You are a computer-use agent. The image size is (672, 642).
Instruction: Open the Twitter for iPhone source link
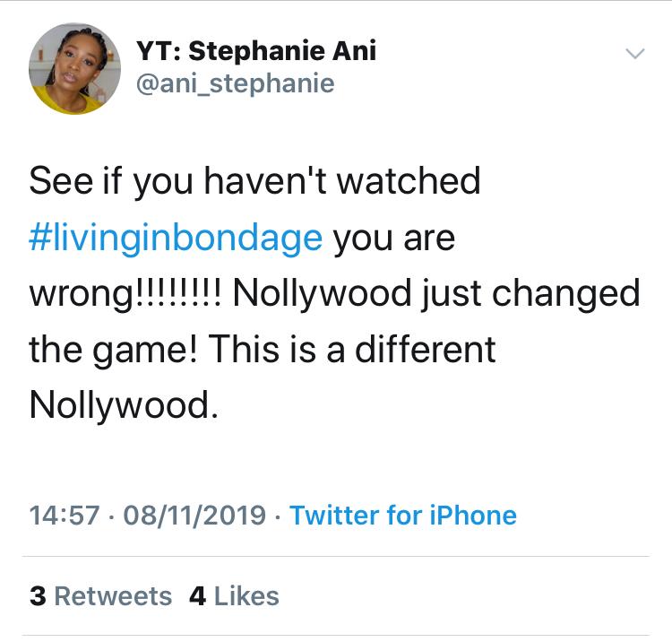point(403,516)
